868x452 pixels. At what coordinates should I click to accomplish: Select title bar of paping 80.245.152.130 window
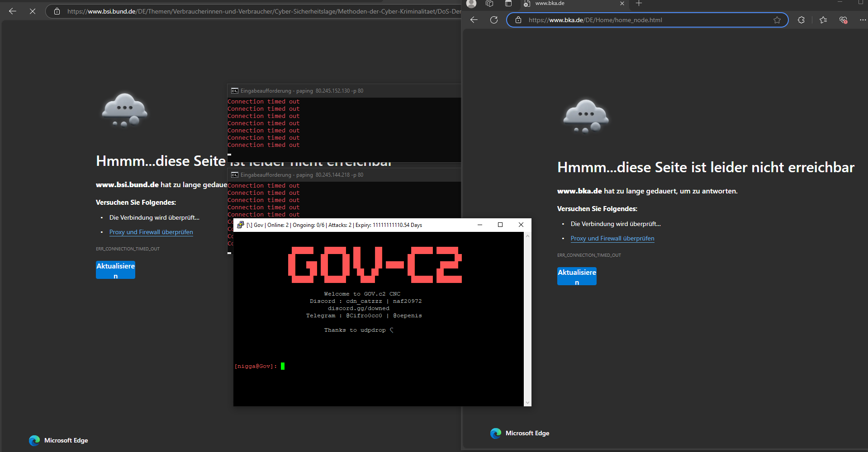[x=344, y=91]
